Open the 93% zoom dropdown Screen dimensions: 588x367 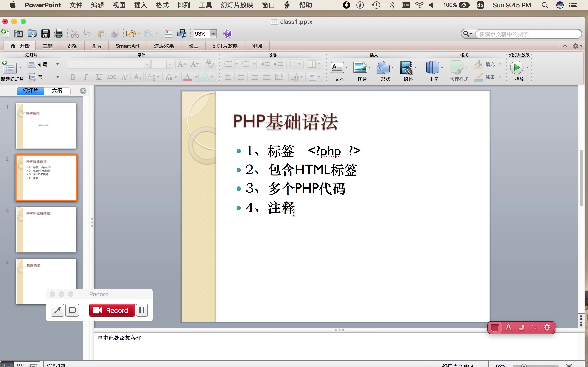click(213, 34)
